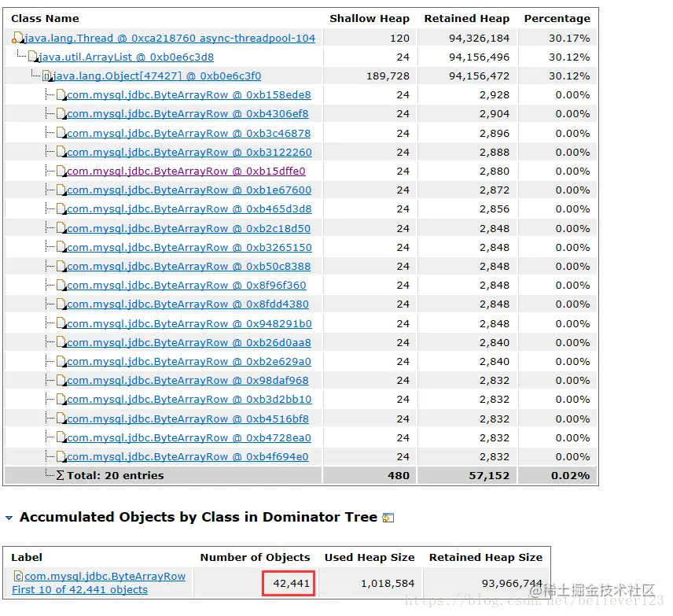Click the object icon beside java.util.ArrayList
Image resolution: width=673 pixels, height=616 pixels.
33,57
